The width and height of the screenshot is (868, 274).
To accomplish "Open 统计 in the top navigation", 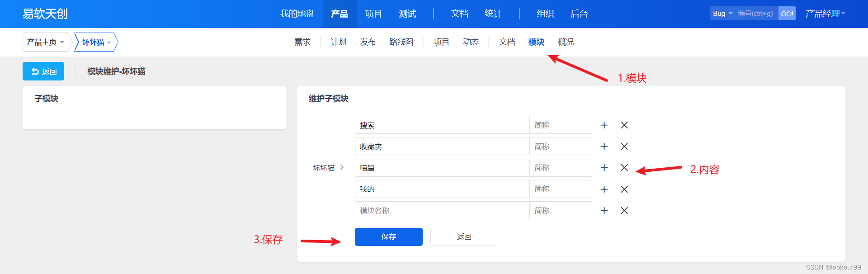I will [493, 14].
